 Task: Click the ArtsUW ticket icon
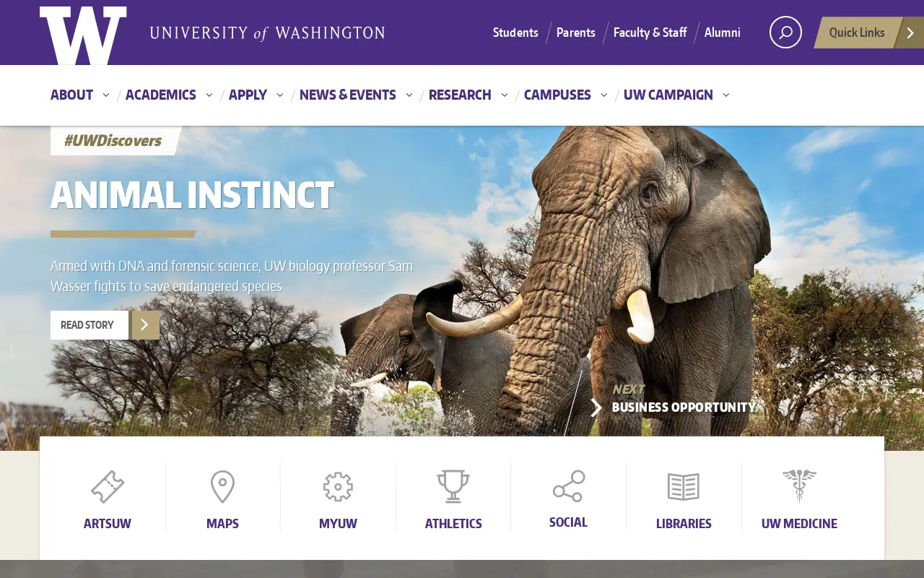108,486
